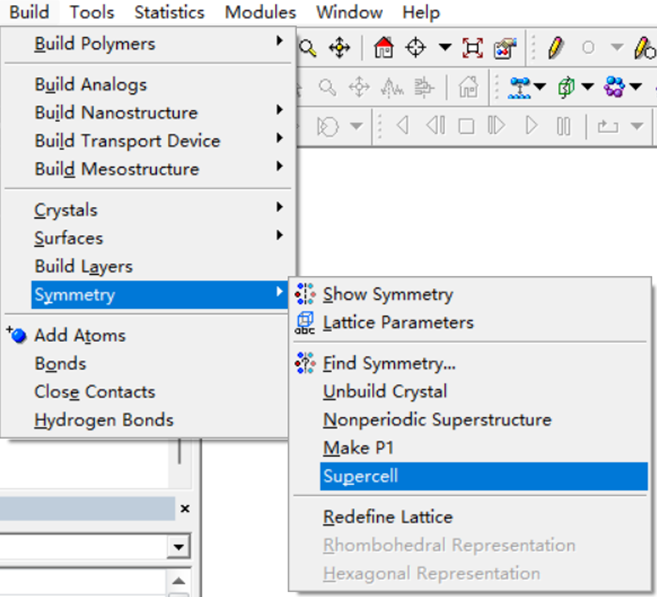Select Lattice Parameters in the submenu
The height and width of the screenshot is (597, 657).
(470, 322)
